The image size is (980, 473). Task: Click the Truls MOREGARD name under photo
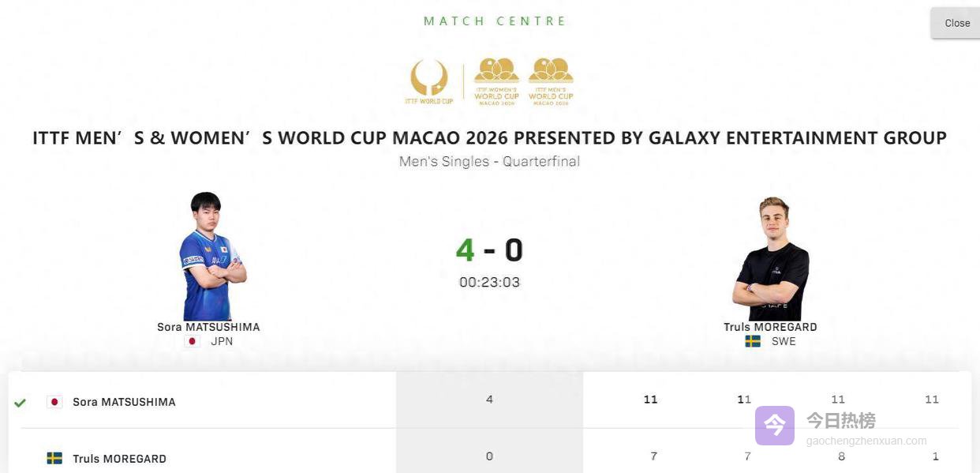pyautogui.click(x=770, y=327)
